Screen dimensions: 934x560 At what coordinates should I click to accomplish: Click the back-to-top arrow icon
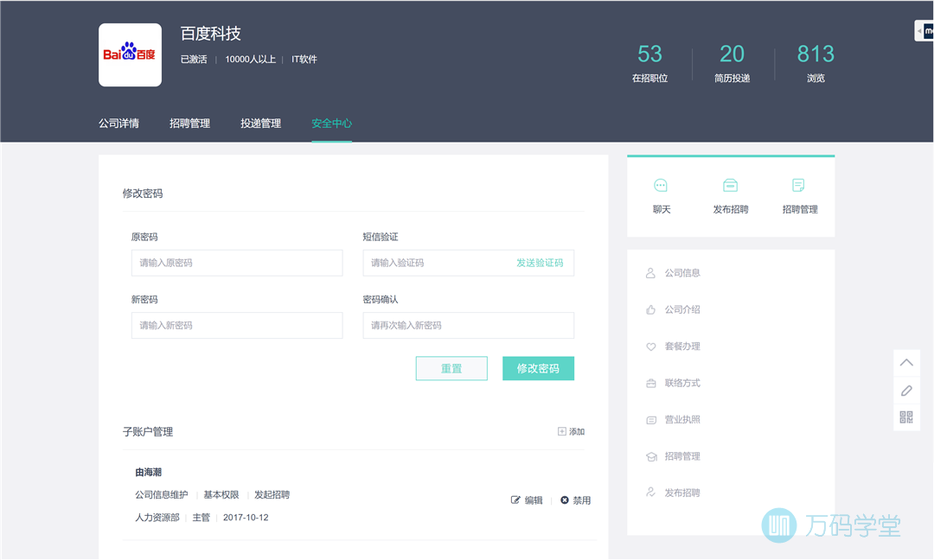pyautogui.click(x=906, y=362)
